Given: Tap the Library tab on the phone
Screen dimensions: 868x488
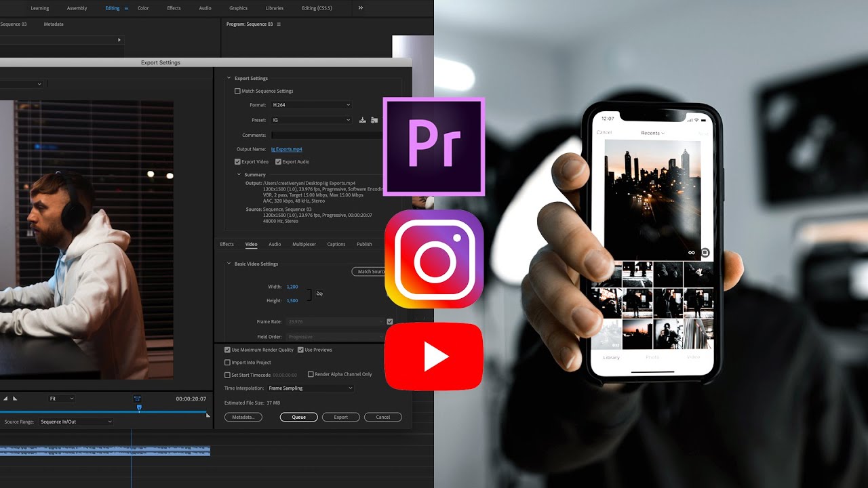Looking at the screenshot, I should [x=611, y=357].
